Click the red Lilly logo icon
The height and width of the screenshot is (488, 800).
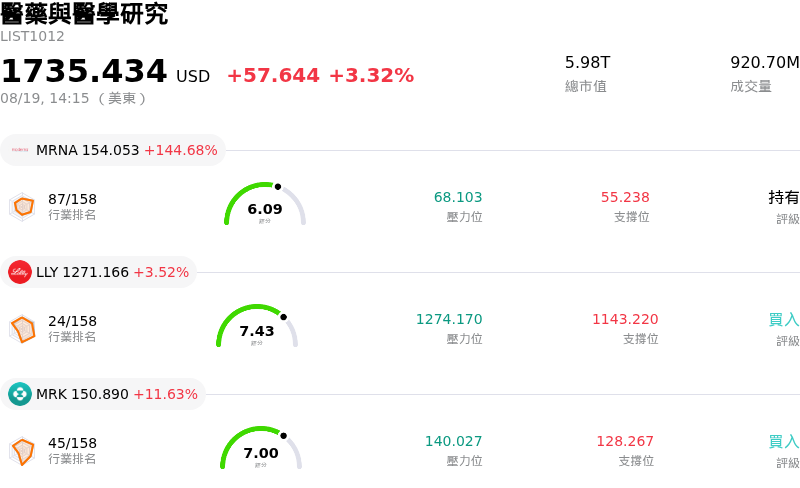[x=20, y=272]
